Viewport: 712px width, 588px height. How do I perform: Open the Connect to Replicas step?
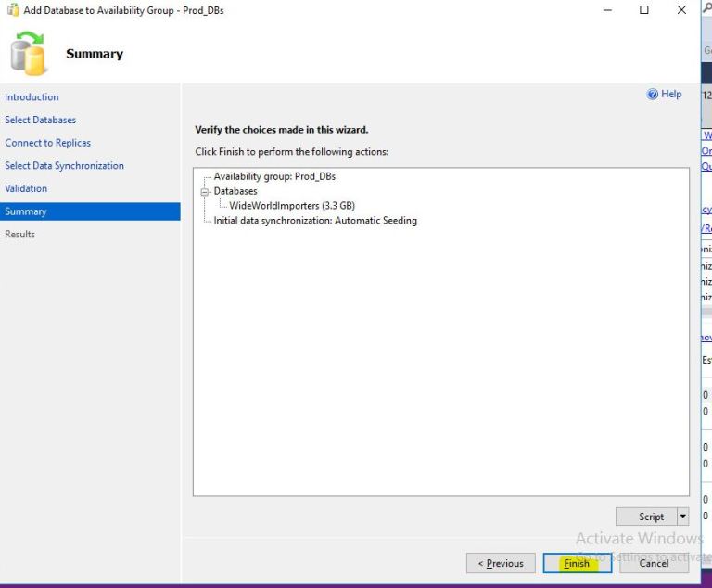click(x=47, y=143)
